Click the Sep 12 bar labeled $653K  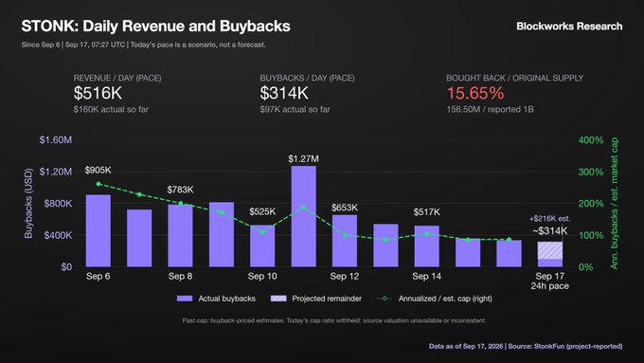(x=345, y=241)
